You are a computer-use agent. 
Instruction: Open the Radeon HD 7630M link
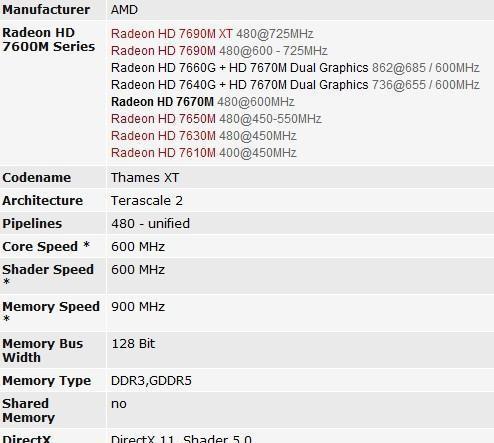pyautogui.click(x=163, y=136)
